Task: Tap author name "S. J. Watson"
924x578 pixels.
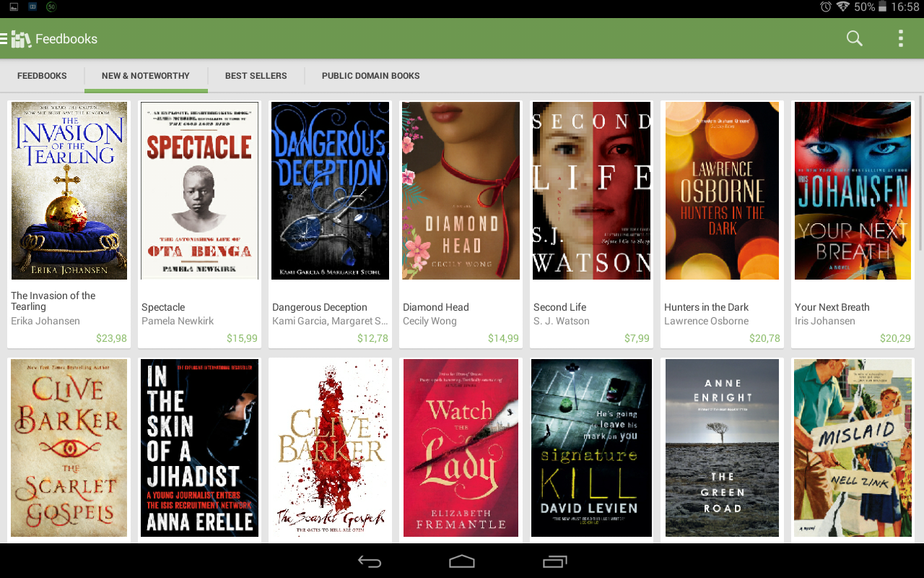Action: coord(562,321)
